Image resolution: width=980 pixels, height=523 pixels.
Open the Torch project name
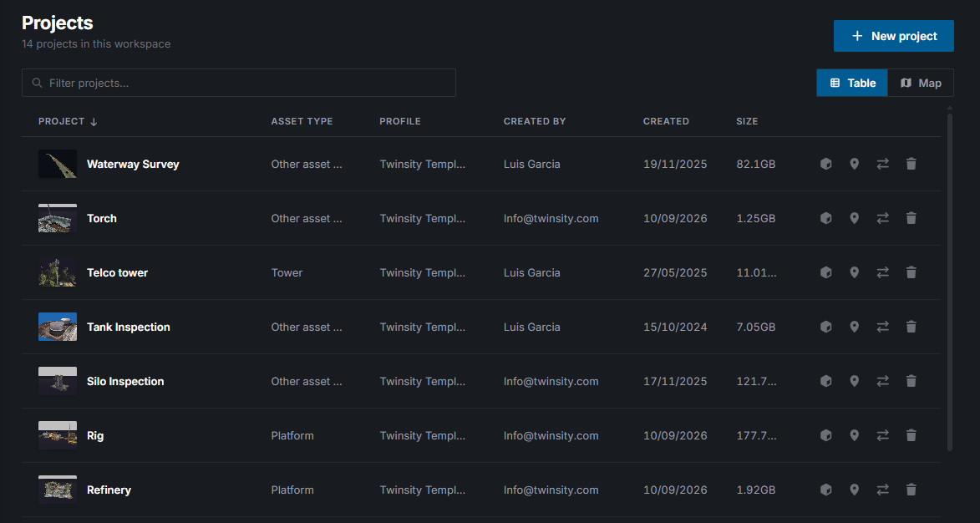pyautogui.click(x=102, y=218)
